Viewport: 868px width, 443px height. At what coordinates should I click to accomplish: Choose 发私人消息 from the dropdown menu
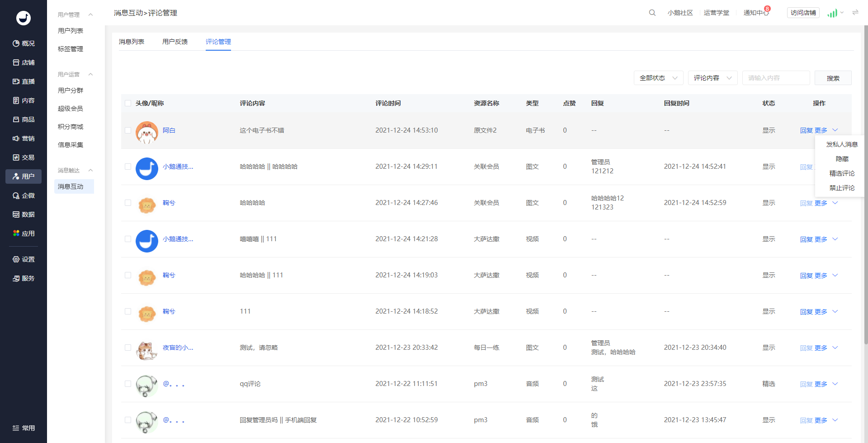pyautogui.click(x=842, y=144)
